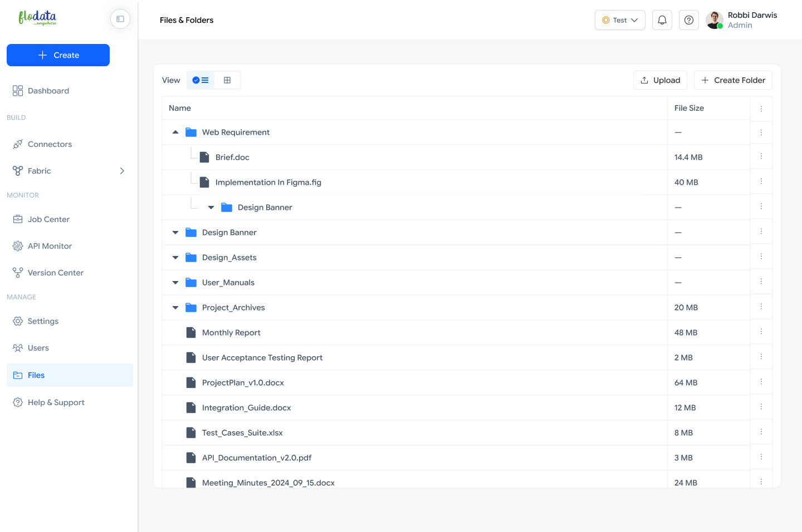Collapse the sidebar with the panel icon
Image resolution: width=802 pixels, height=532 pixels.
(x=120, y=19)
